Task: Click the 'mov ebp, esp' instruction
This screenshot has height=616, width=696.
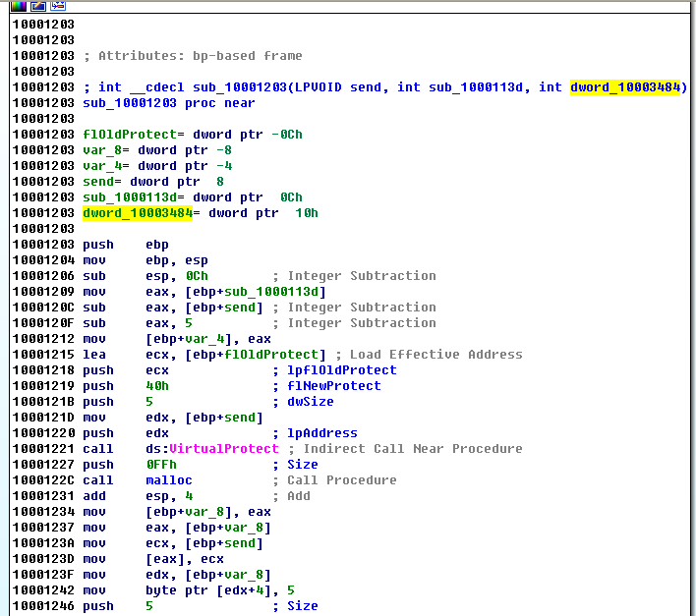Action: 145,260
